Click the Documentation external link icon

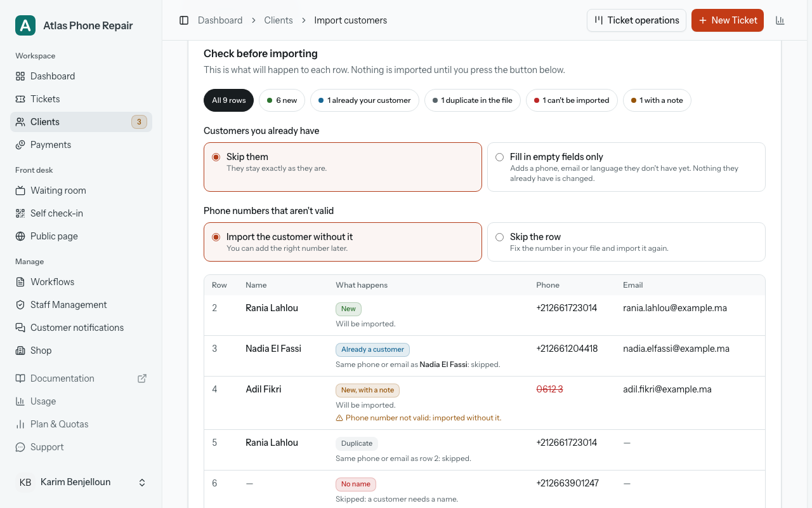point(142,378)
